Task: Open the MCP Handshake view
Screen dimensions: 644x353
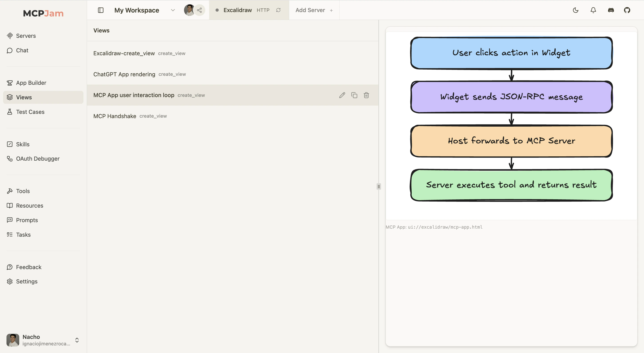Action: click(115, 116)
